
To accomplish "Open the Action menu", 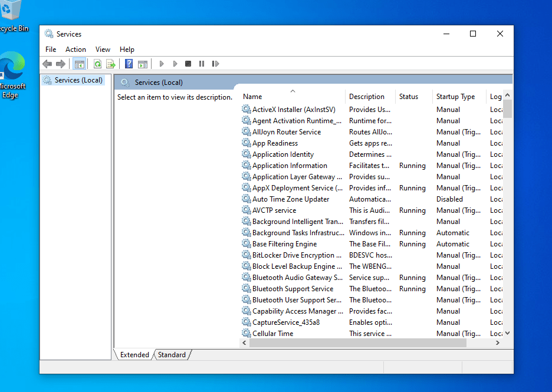I will (x=75, y=50).
